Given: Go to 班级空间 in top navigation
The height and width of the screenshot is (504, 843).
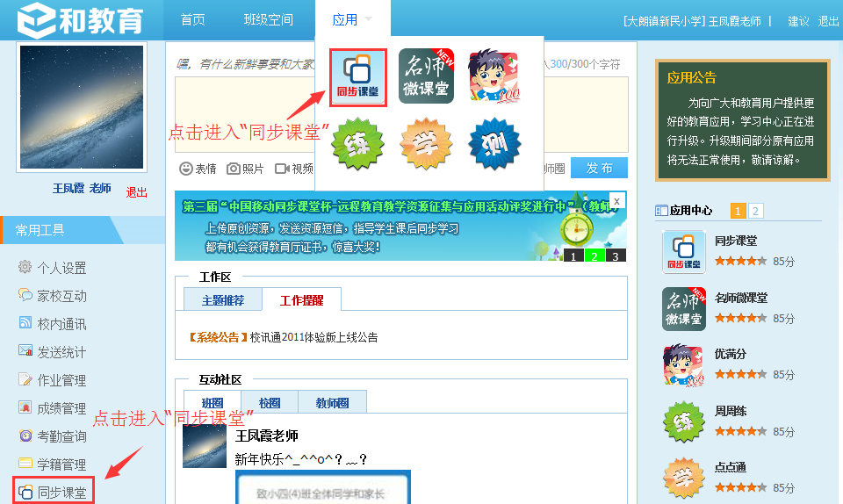Looking at the screenshot, I should (269, 19).
